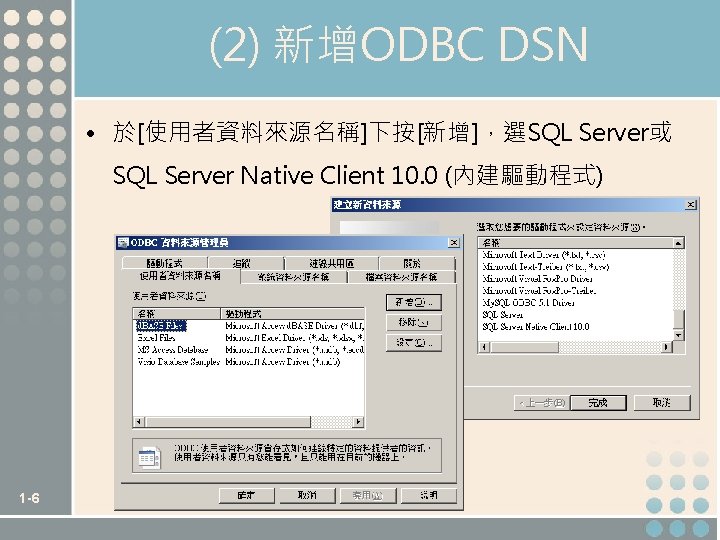The image size is (720, 540).
Task: Click the 套用 button
Action: tap(367, 495)
